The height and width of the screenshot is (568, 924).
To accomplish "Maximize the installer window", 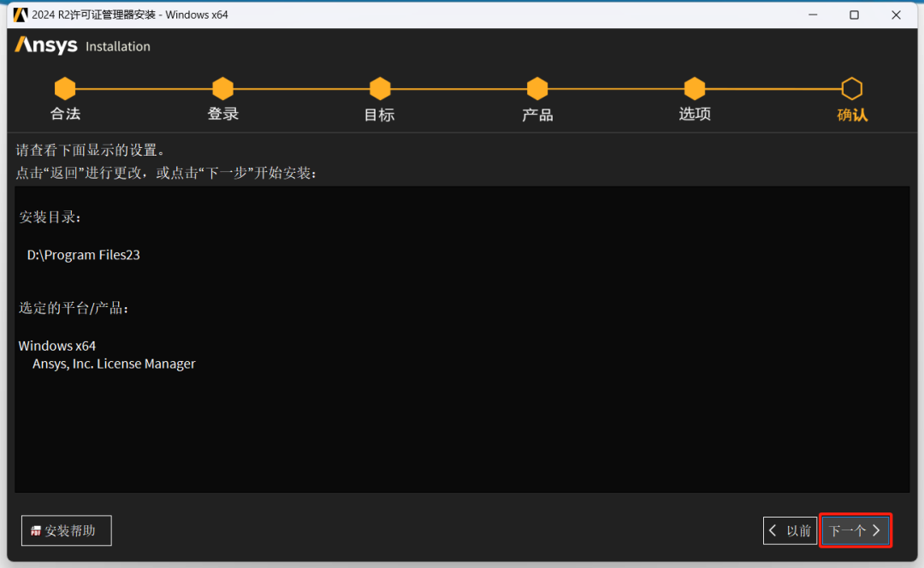I will 854,15.
